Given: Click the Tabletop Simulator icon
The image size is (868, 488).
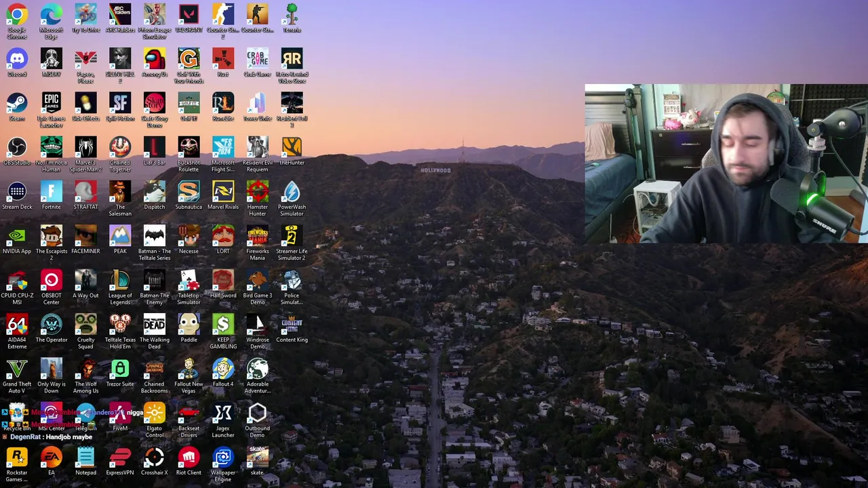Looking at the screenshot, I should (x=189, y=280).
